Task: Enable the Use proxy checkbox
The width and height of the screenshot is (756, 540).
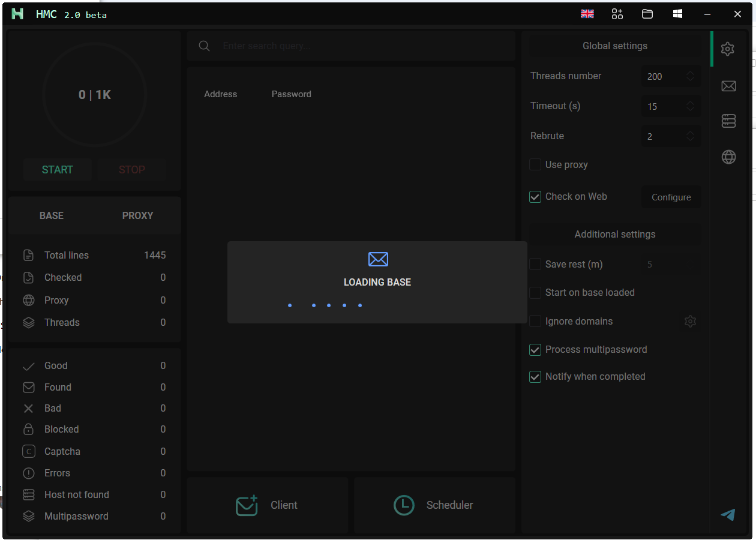Action: [x=535, y=164]
